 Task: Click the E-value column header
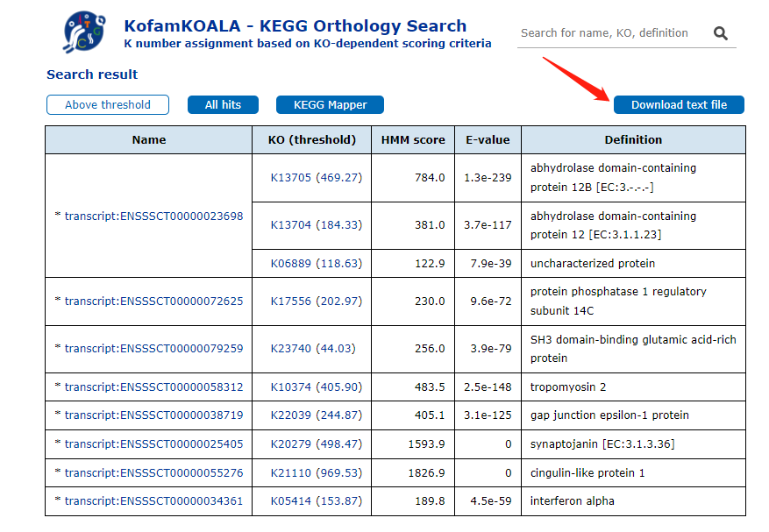pyautogui.click(x=488, y=140)
